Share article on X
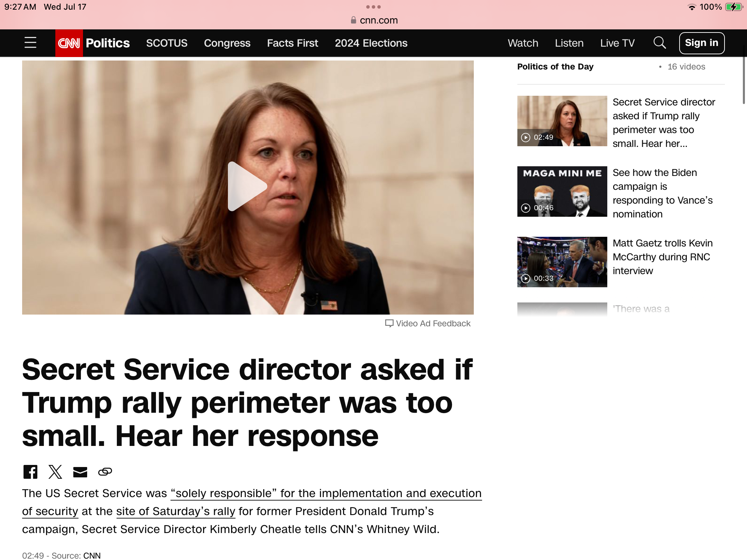The image size is (747, 560). 55,472
